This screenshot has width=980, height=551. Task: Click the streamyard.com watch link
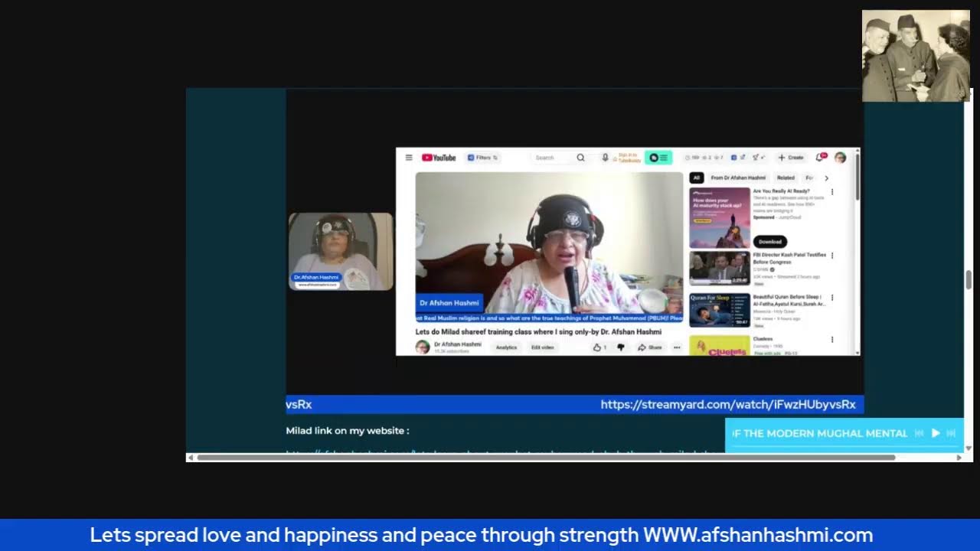coord(727,405)
